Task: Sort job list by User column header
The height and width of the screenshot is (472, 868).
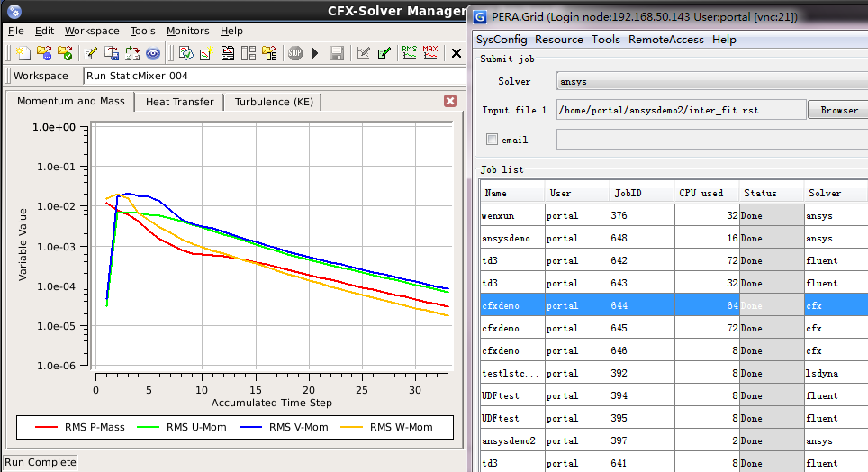Action: [577, 193]
